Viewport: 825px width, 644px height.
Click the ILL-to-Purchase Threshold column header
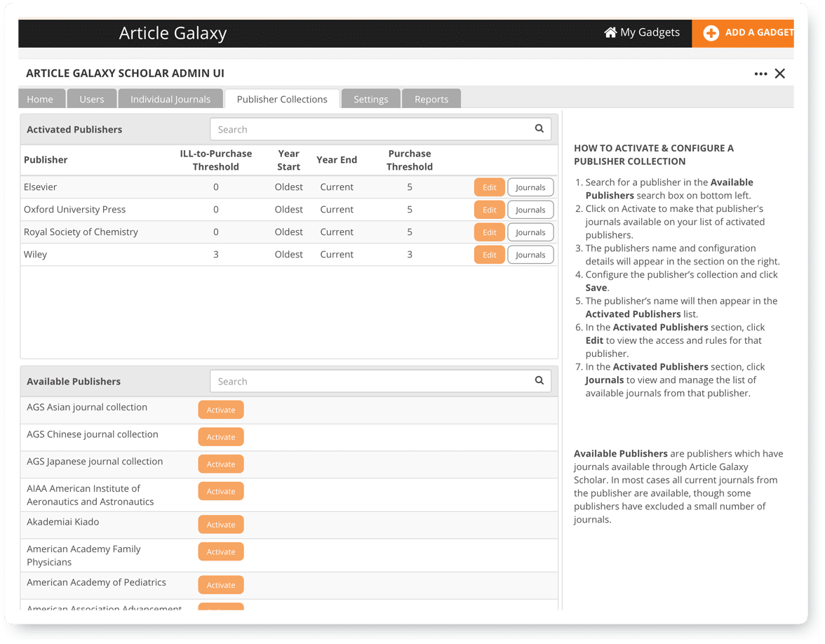[216, 160]
